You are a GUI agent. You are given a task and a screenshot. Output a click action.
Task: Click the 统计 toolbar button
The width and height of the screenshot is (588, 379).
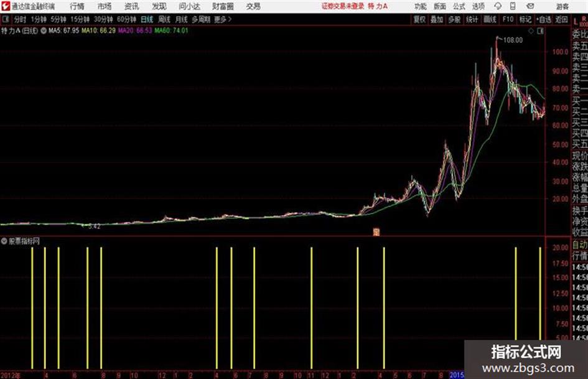tap(472, 19)
